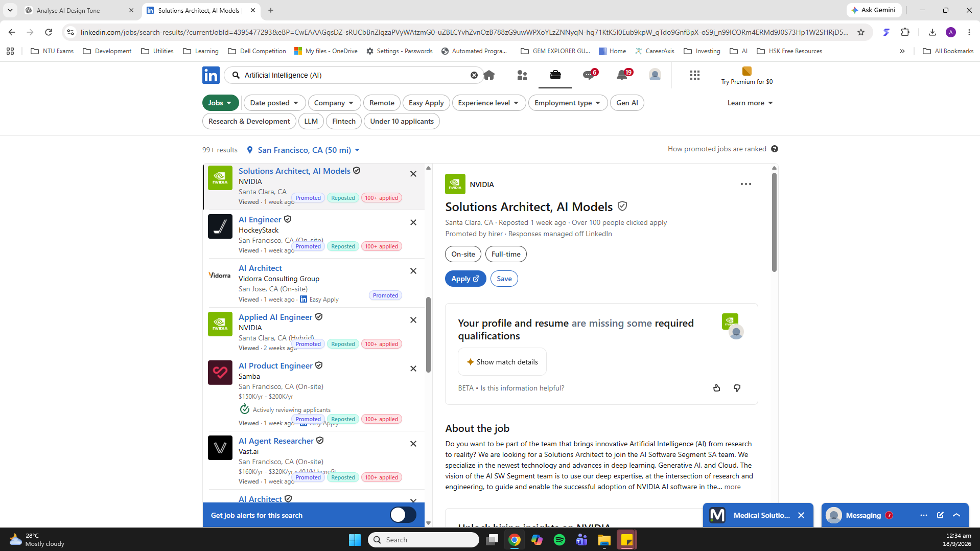The height and width of the screenshot is (551, 980).
Task: Open the Jobs briefcase icon
Action: click(x=555, y=75)
